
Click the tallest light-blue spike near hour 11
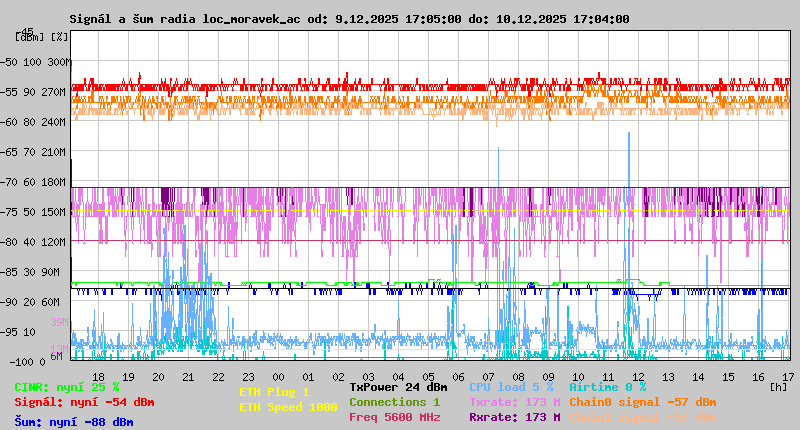click(628, 135)
